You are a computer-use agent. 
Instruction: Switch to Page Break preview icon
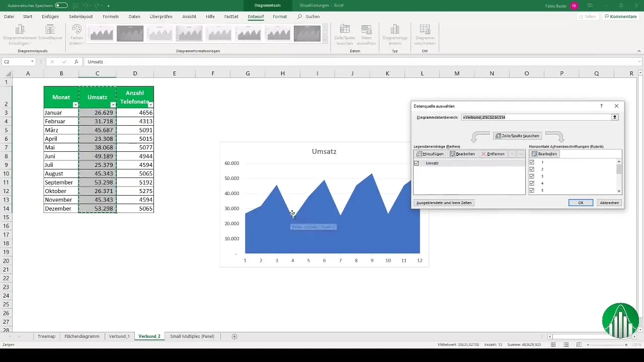point(579,345)
